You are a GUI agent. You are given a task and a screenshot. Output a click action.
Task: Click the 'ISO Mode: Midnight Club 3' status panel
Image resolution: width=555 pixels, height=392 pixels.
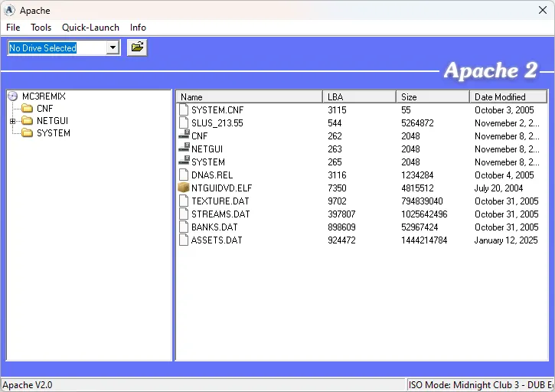point(481,385)
